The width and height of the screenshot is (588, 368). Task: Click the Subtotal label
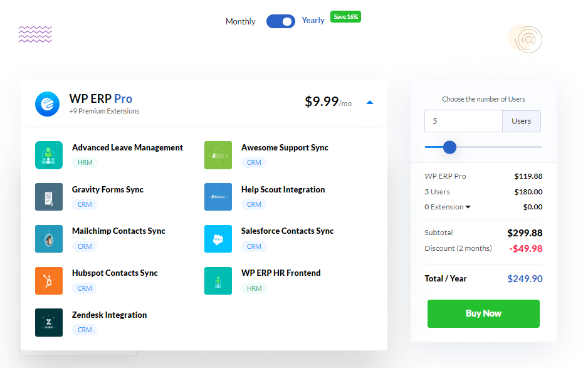point(439,233)
